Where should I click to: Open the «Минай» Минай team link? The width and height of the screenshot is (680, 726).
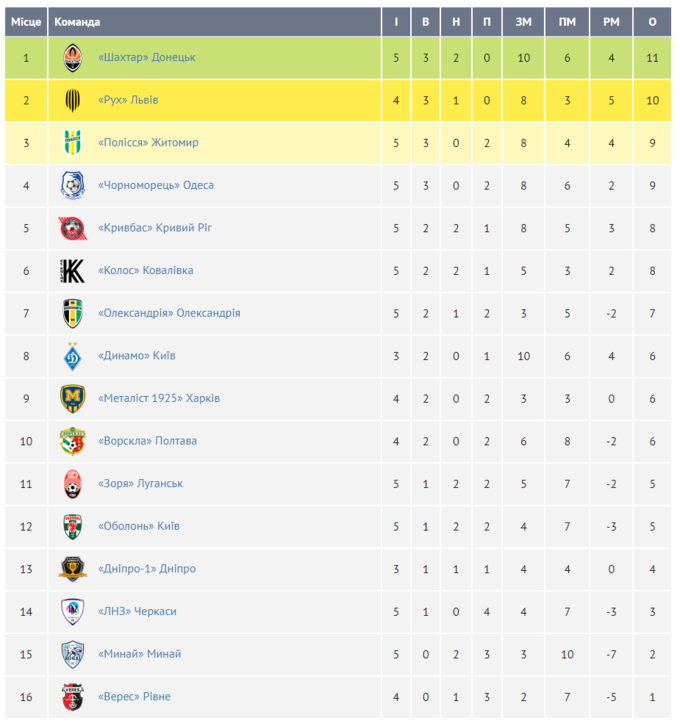139,654
